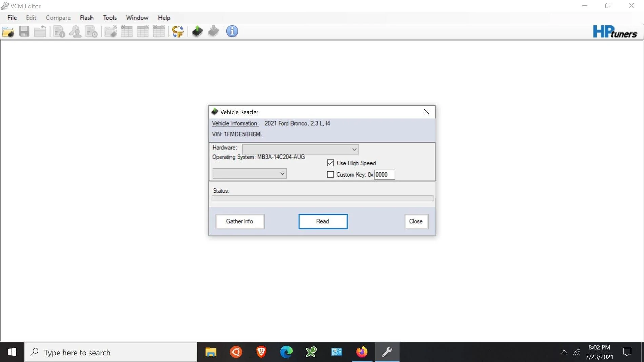Image resolution: width=644 pixels, height=362 pixels.
Task: Click the close file folder with arrow icon
Action: tap(40, 31)
